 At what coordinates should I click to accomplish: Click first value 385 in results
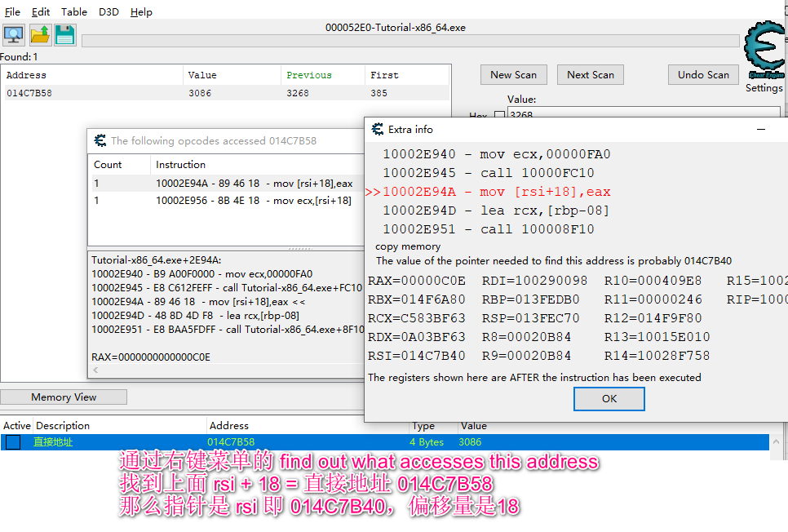coord(379,93)
